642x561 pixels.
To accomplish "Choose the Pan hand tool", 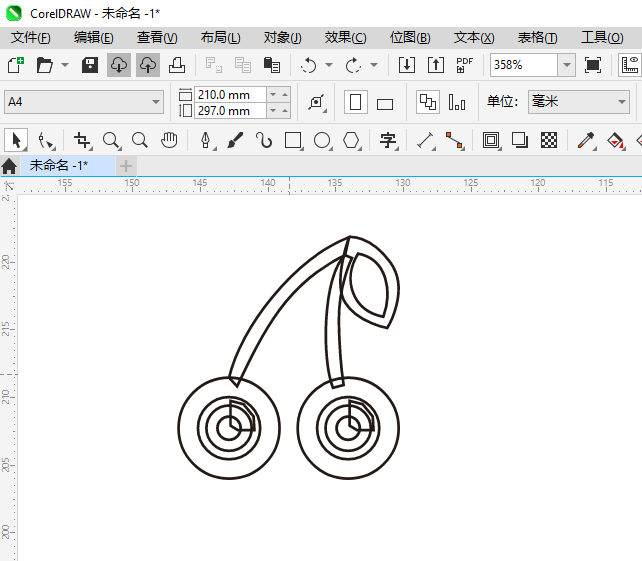I will 170,141.
